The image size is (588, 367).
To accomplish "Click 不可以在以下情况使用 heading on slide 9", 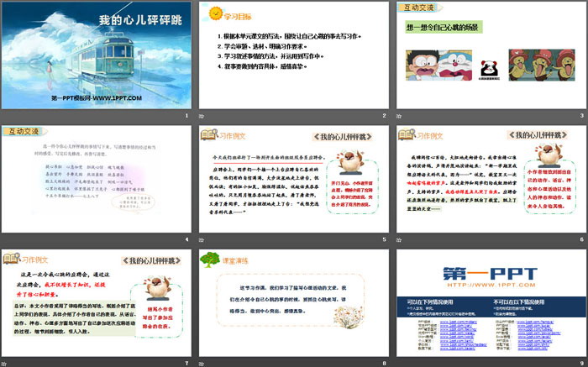I will coord(518,301).
